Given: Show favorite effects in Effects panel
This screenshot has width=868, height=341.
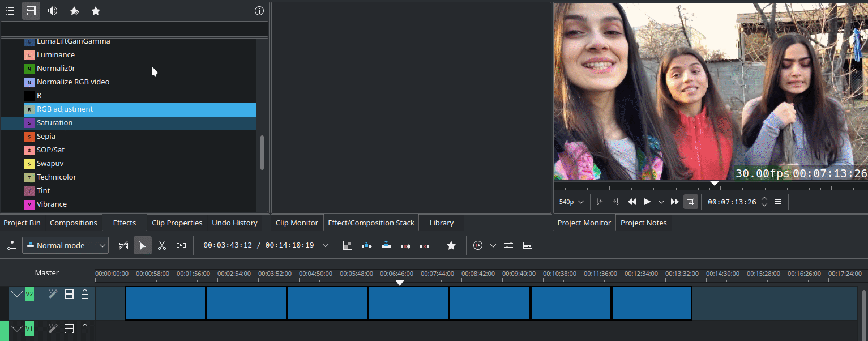Looking at the screenshot, I should click(96, 11).
